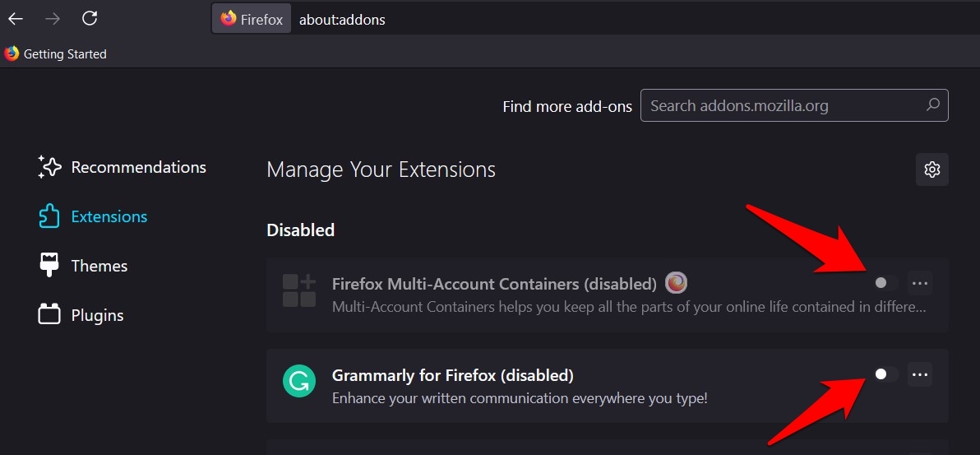
Task: Click the search magnifier icon
Action: [x=932, y=105]
